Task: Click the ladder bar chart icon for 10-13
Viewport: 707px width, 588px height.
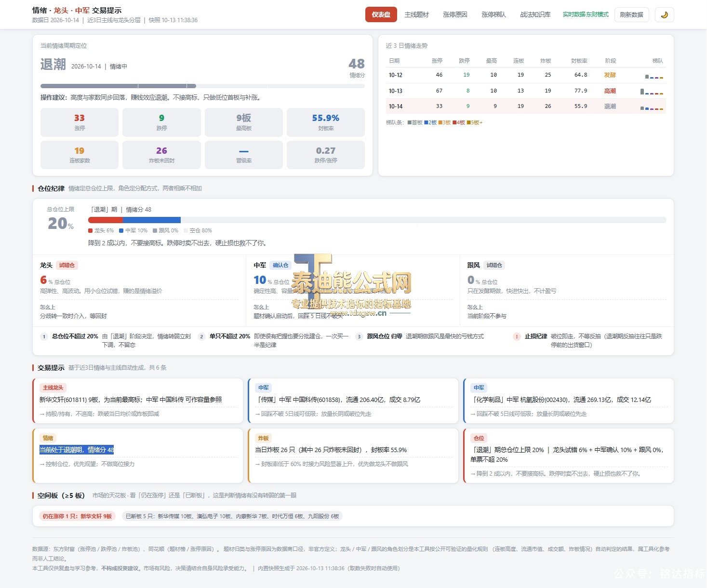Action: pyautogui.click(x=652, y=91)
